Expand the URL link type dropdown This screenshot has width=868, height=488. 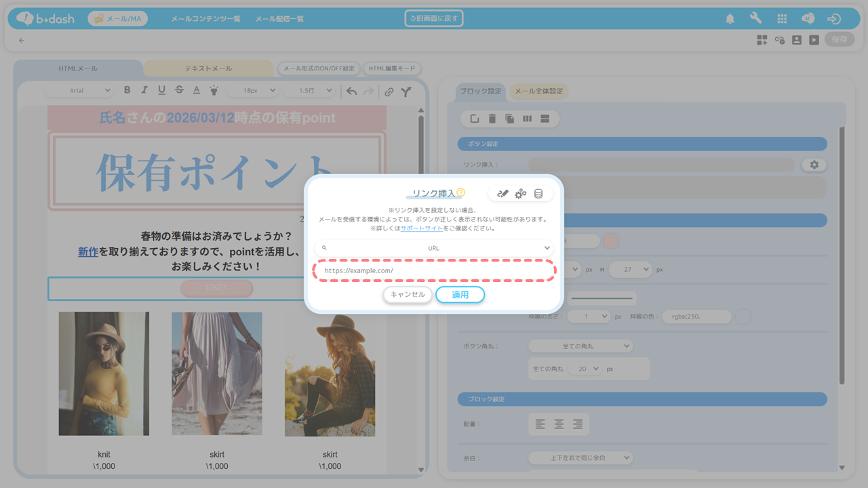[434, 248]
